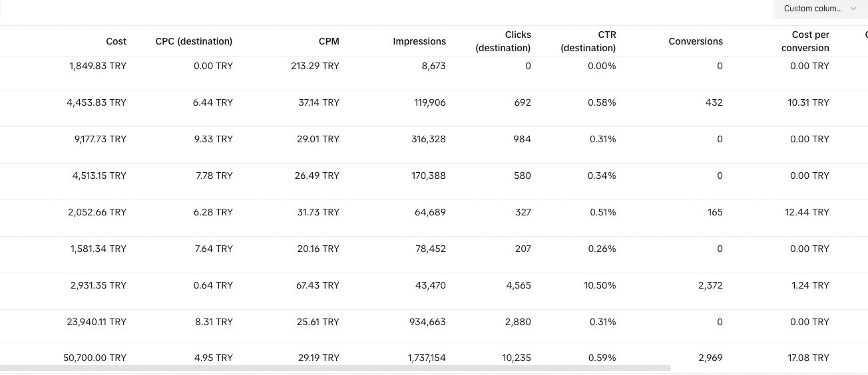Image resolution: width=868 pixels, height=375 pixels.
Task: Select the 12.44 TRY cost per conversion
Action: click(x=808, y=212)
